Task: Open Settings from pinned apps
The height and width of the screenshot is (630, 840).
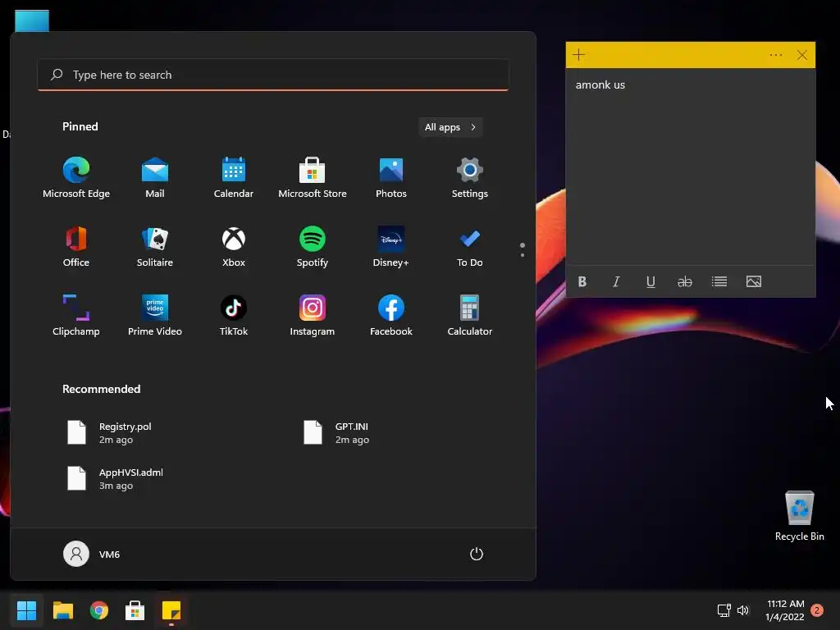Action: [x=470, y=178]
